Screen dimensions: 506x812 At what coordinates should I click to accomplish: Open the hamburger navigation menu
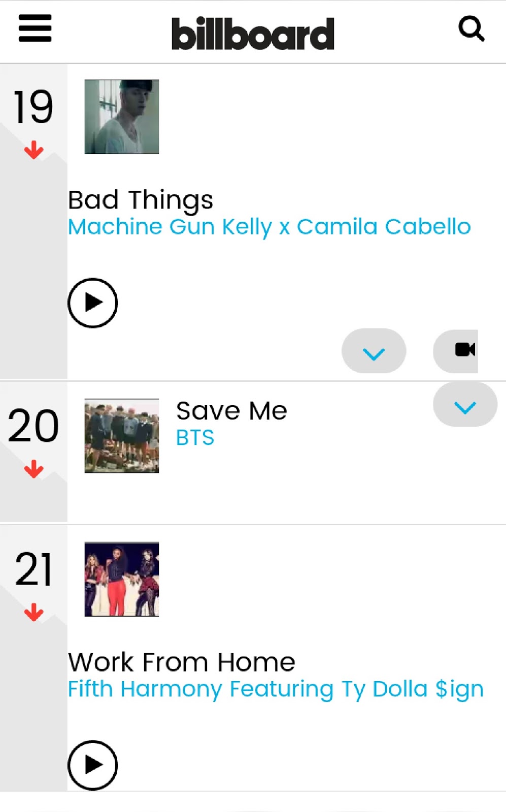tap(35, 29)
